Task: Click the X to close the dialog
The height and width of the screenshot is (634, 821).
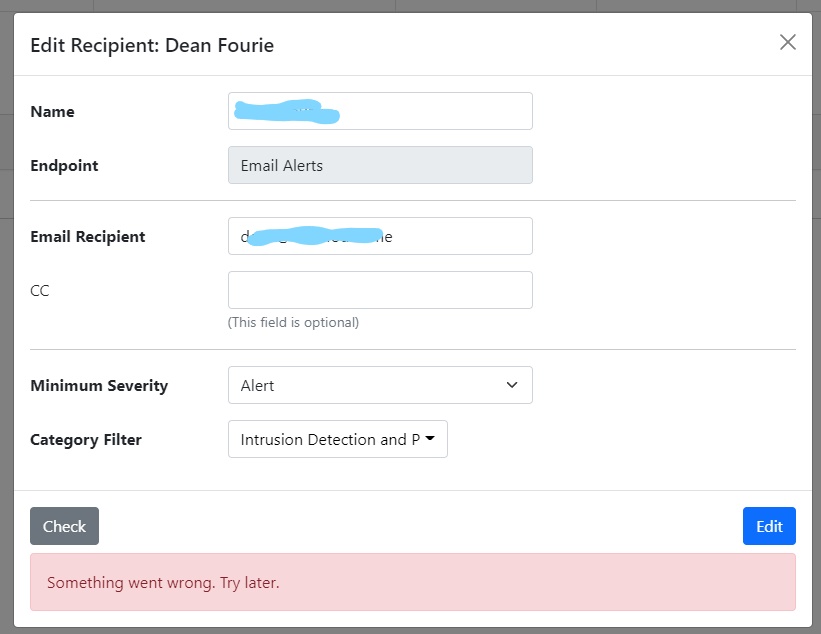Action: click(788, 42)
